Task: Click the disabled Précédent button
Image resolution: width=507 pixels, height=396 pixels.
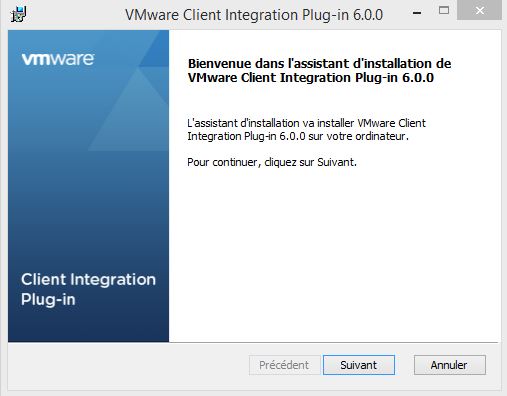Action: pos(284,365)
